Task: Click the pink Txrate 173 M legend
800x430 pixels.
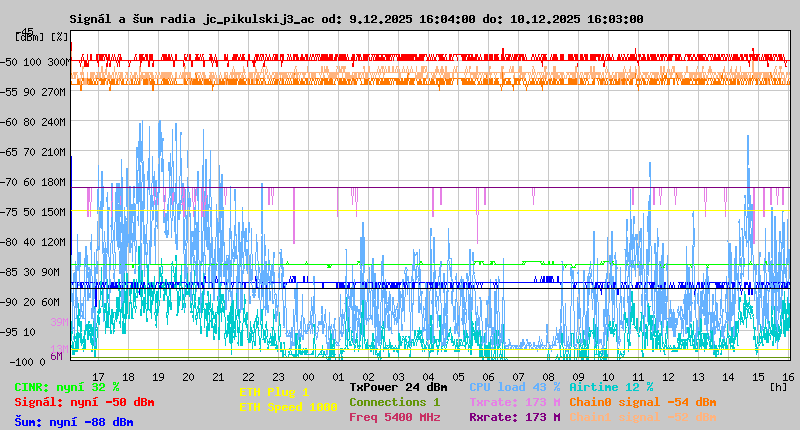Action: pyautogui.click(x=514, y=402)
